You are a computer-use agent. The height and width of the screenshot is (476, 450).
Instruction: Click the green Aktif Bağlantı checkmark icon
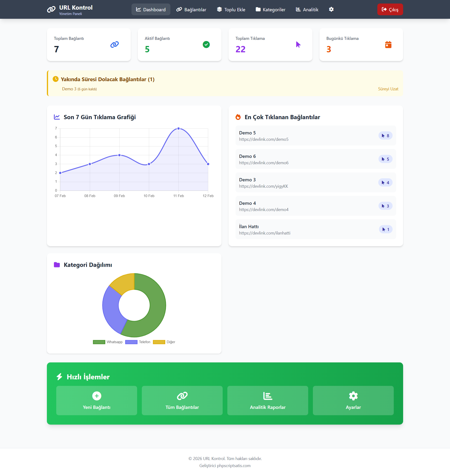click(x=206, y=44)
